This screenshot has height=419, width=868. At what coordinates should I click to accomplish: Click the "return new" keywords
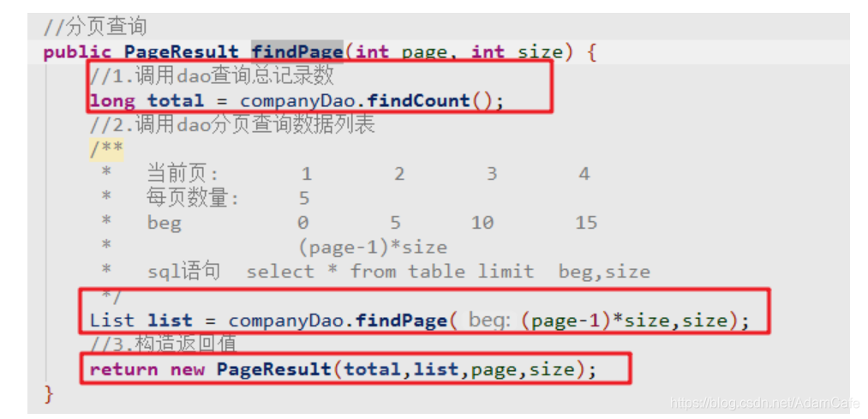[x=147, y=369]
